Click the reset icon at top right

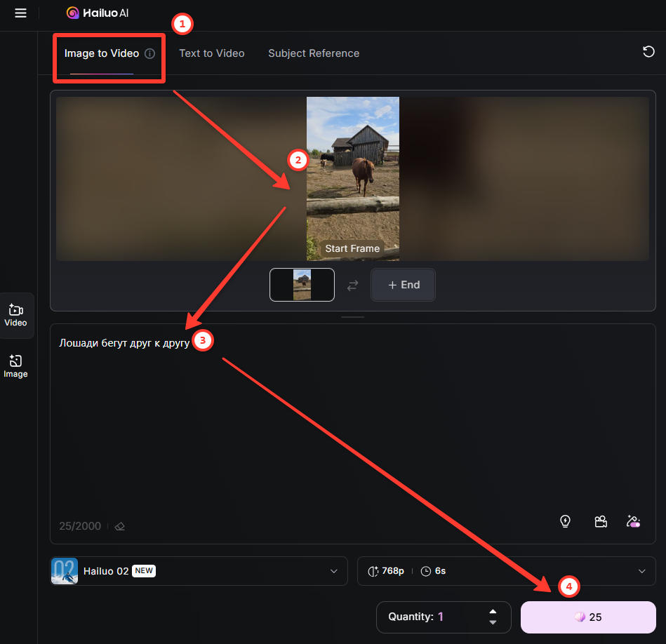click(x=648, y=52)
